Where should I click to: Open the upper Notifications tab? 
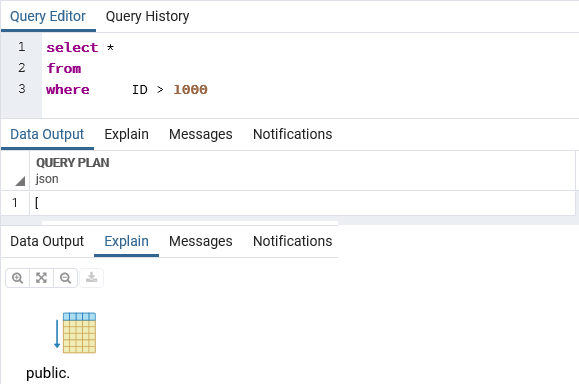point(292,134)
